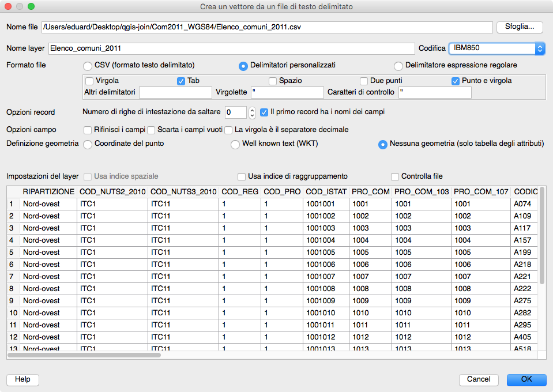Click the PRO_COM_107 column header

pos(481,192)
